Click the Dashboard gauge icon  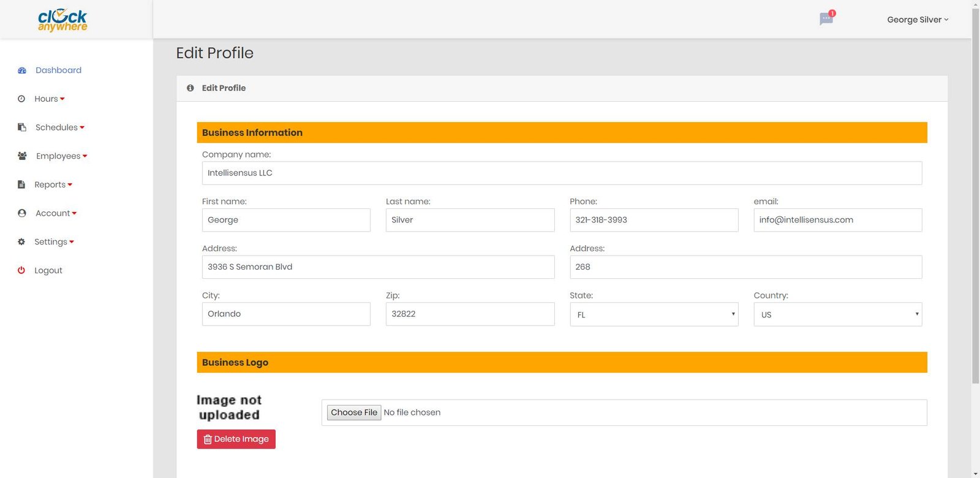point(22,70)
